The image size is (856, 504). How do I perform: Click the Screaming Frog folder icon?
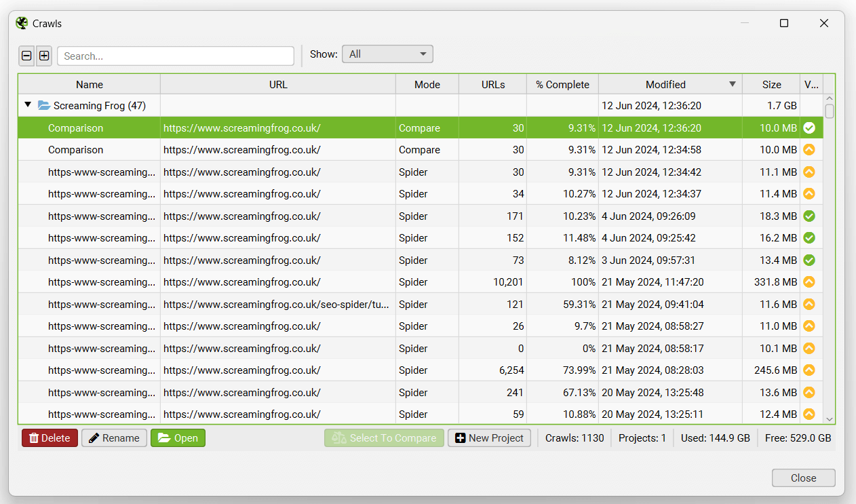pos(44,105)
